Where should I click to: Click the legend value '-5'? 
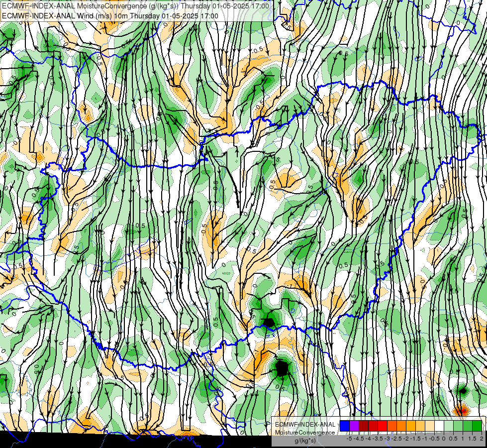point(349,439)
